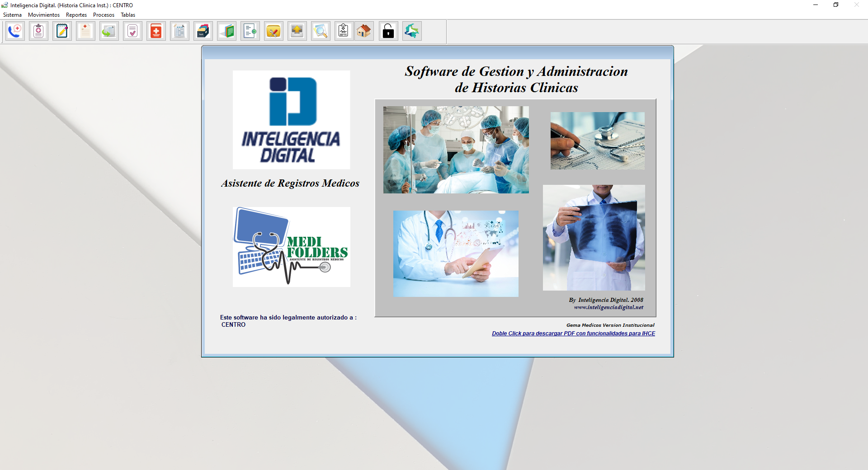The height and width of the screenshot is (470, 868).
Task: Open the Movimientos menu
Action: point(44,15)
